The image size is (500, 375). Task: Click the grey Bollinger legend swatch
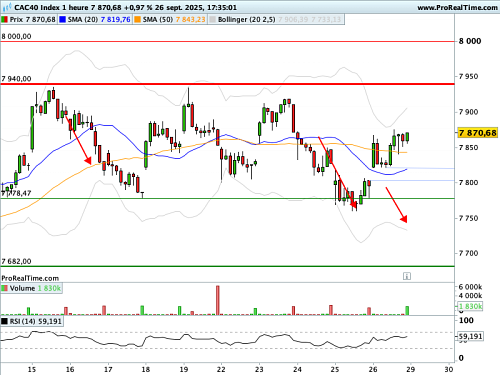click(x=212, y=20)
